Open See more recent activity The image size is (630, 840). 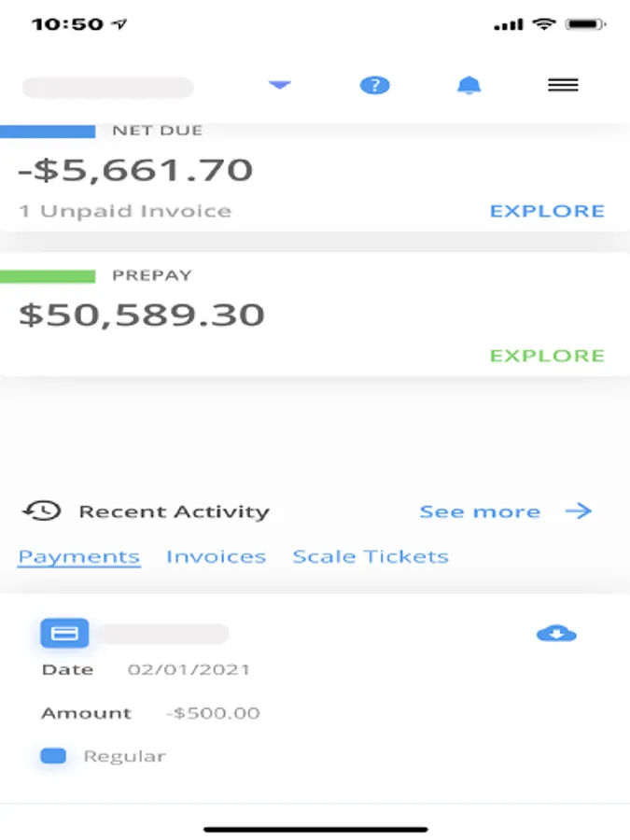click(x=480, y=511)
